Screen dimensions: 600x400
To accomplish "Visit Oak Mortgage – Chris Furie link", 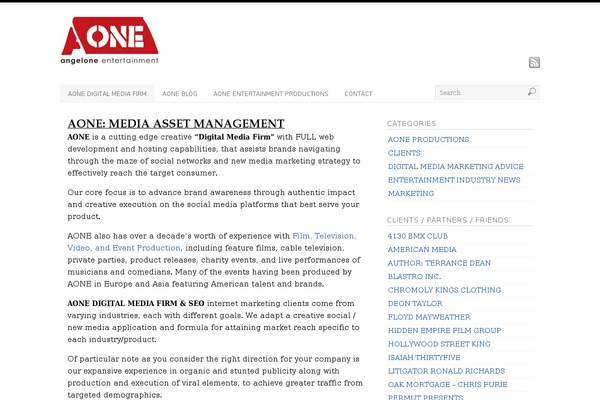I will (447, 384).
